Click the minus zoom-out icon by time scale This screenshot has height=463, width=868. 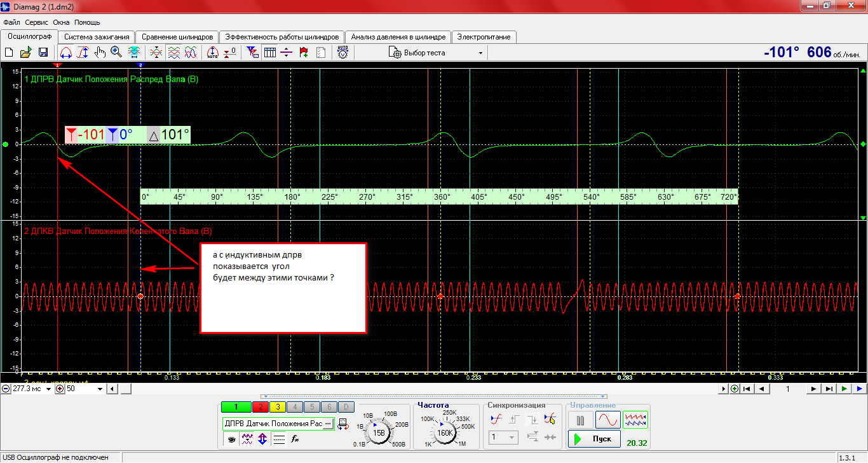click(x=6, y=389)
